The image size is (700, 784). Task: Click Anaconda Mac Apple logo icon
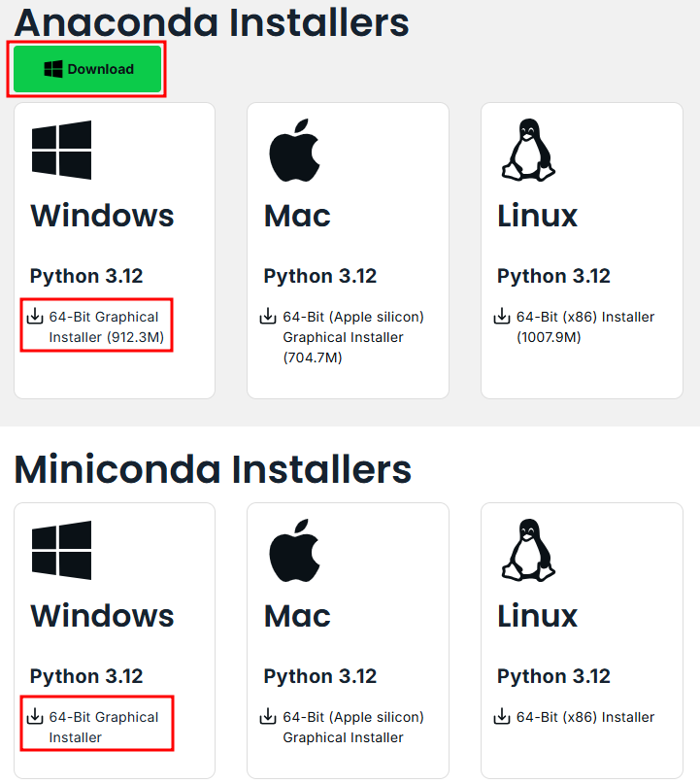pos(294,150)
